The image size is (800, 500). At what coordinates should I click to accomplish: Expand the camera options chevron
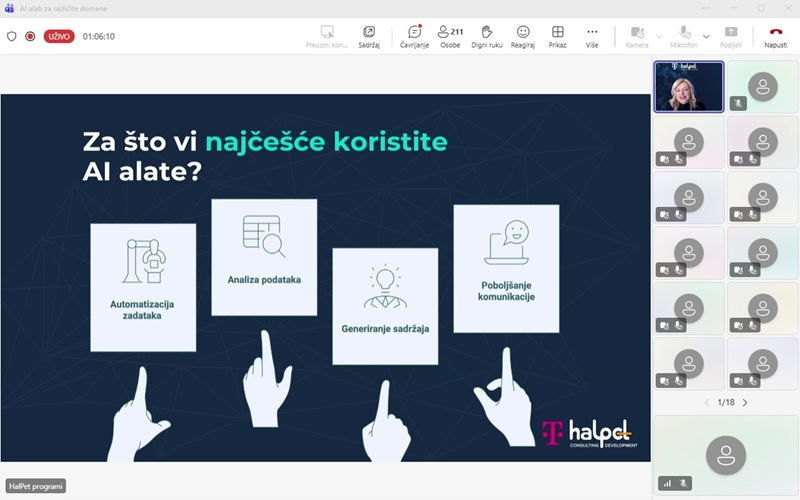pos(659,36)
